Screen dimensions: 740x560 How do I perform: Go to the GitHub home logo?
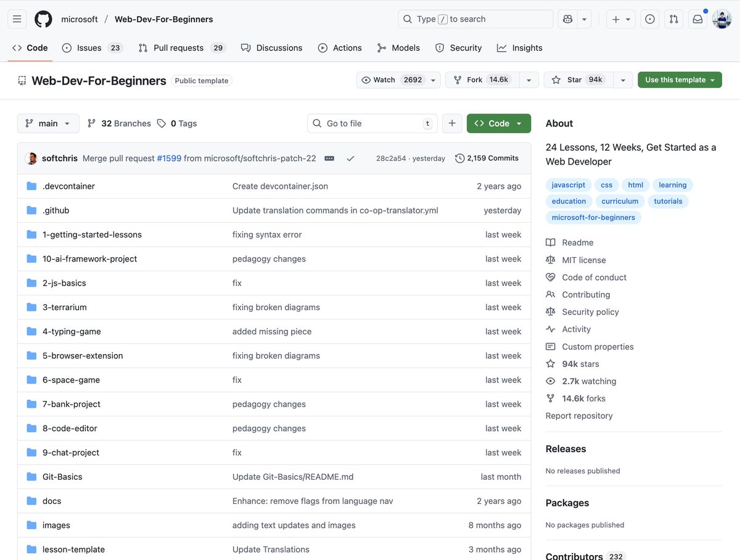(x=43, y=19)
